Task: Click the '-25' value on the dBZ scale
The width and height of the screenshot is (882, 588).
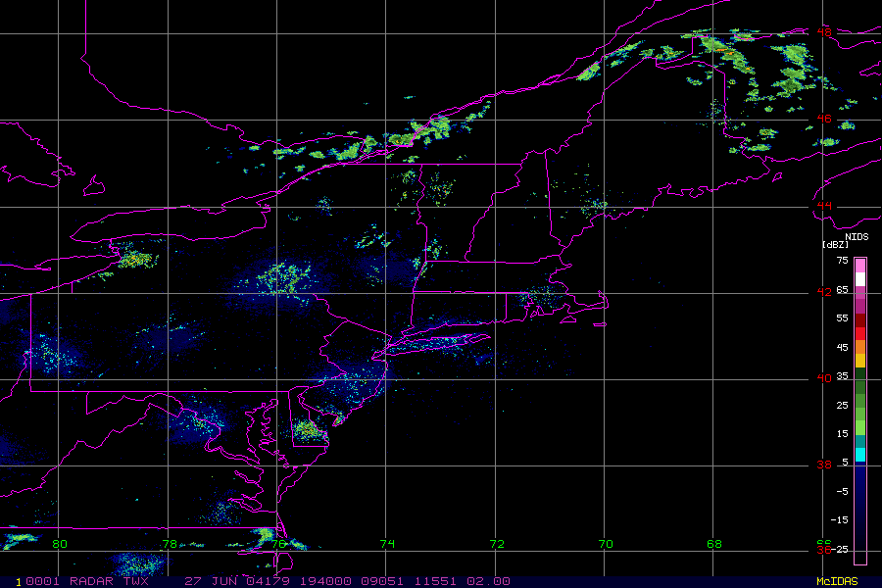Action: [x=840, y=549]
